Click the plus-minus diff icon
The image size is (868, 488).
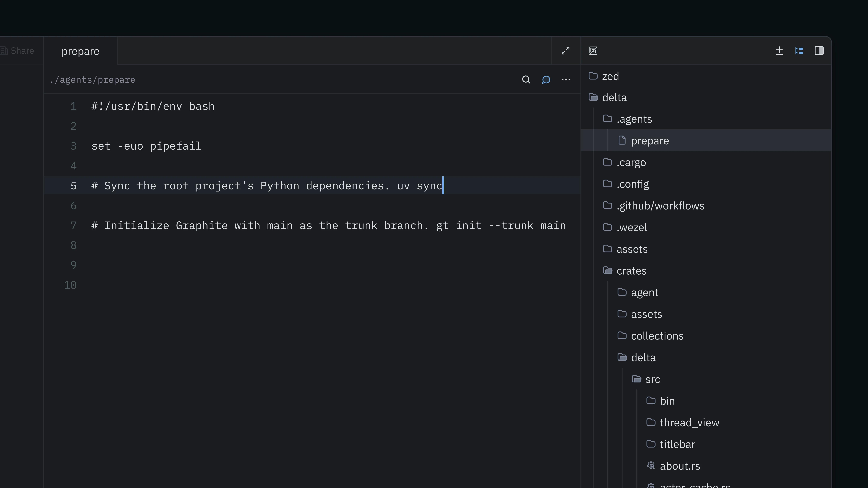point(779,51)
